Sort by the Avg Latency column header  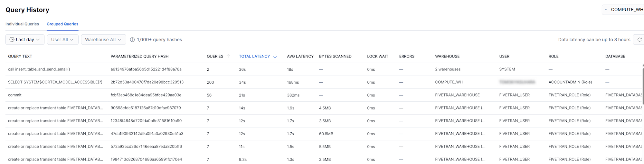[x=300, y=56]
